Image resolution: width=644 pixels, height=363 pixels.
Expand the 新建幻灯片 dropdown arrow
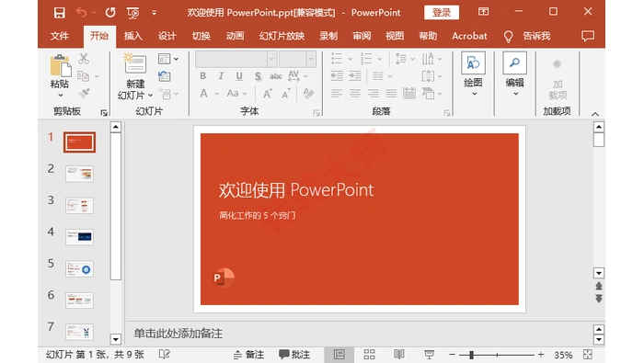pos(150,96)
